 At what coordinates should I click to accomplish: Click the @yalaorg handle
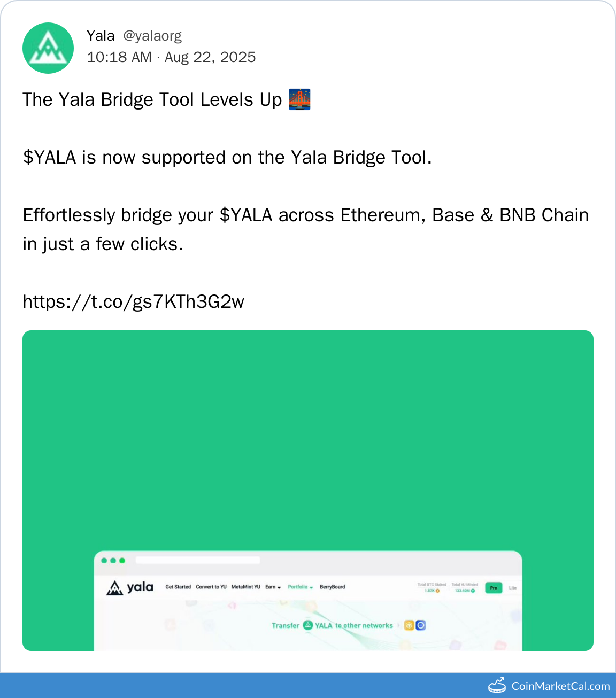(x=152, y=36)
